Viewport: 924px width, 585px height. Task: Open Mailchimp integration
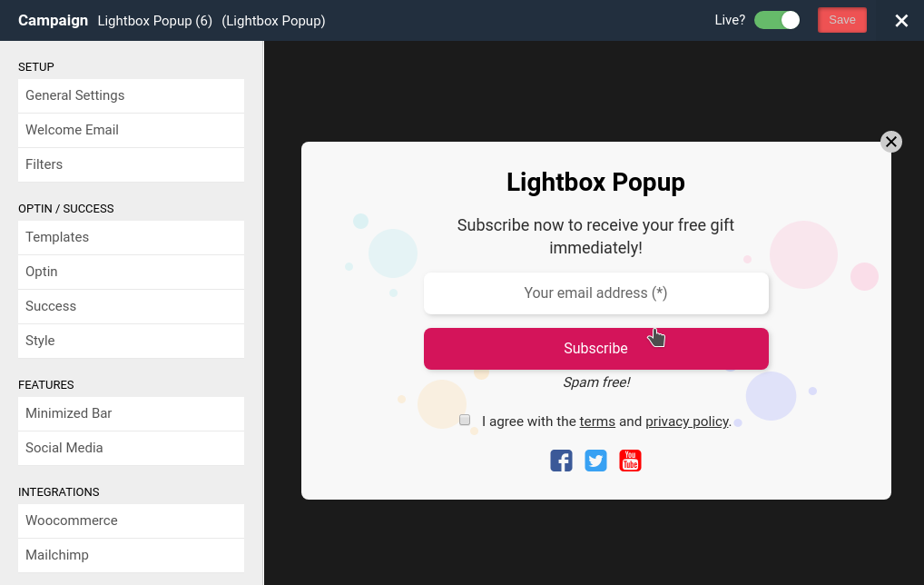pyautogui.click(x=131, y=555)
